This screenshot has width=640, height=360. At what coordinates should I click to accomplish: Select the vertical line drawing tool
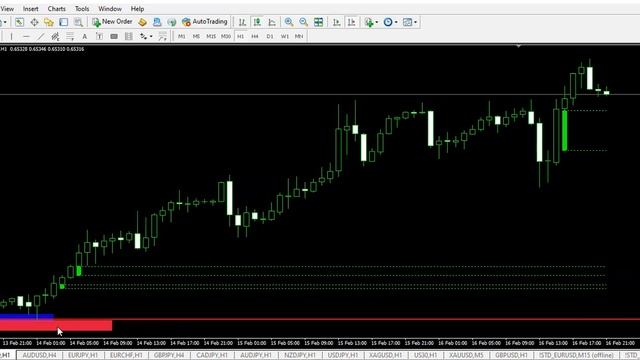[x=11, y=36]
